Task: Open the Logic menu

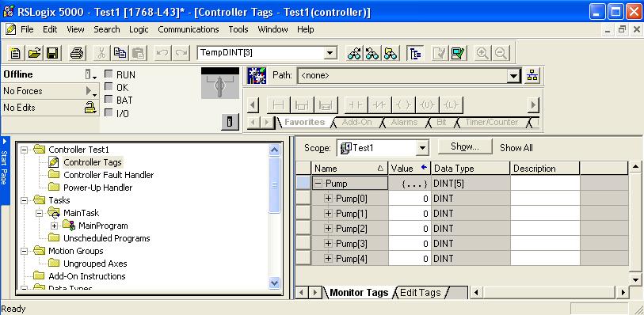Action: 139,29
